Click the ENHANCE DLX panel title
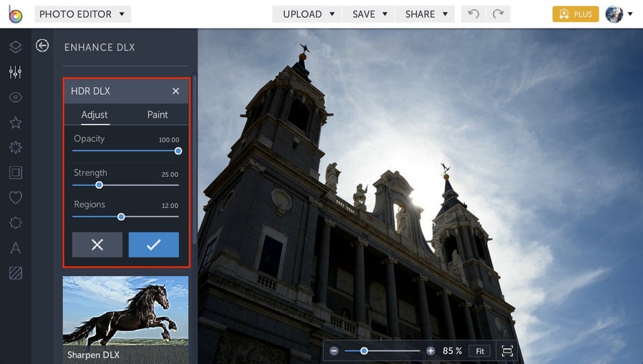Screen dimensions: 643x364 99,48
